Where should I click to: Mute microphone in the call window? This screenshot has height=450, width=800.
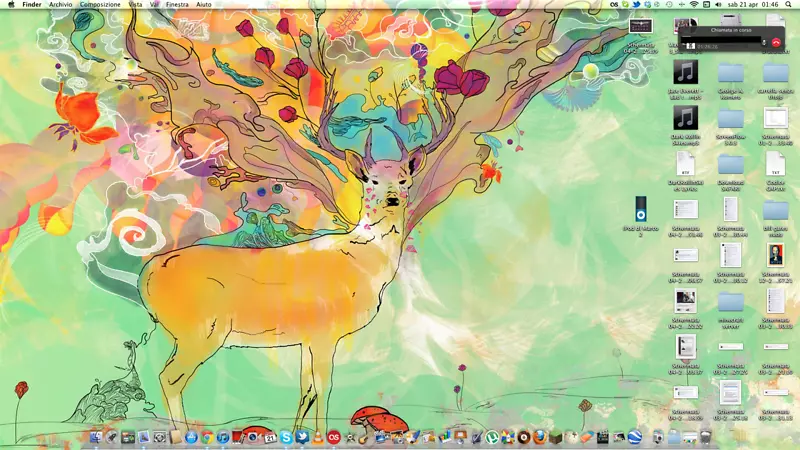point(763,42)
